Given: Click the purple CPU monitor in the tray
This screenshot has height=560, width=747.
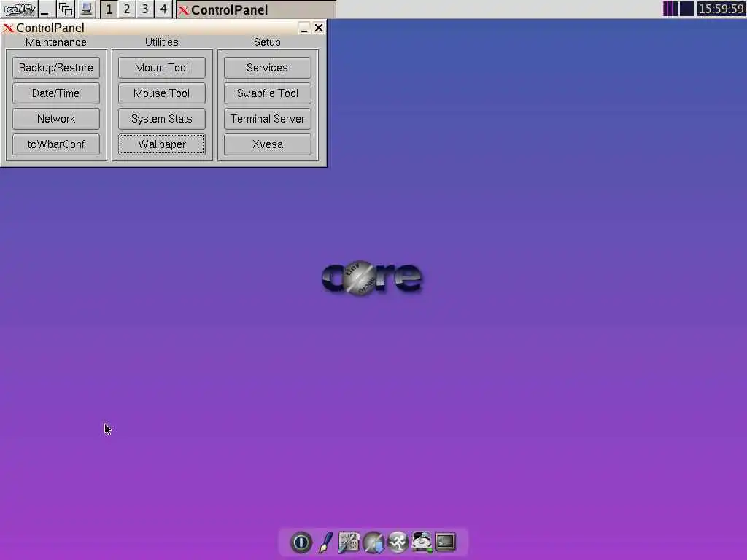Looking at the screenshot, I should [670, 9].
